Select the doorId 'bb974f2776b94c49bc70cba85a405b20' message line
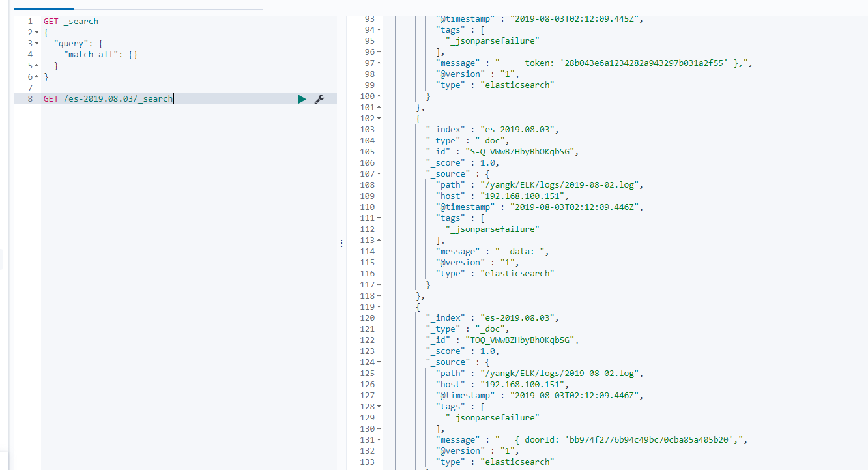Image resolution: width=868 pixels, height=470 pixels. pos(592,440)
